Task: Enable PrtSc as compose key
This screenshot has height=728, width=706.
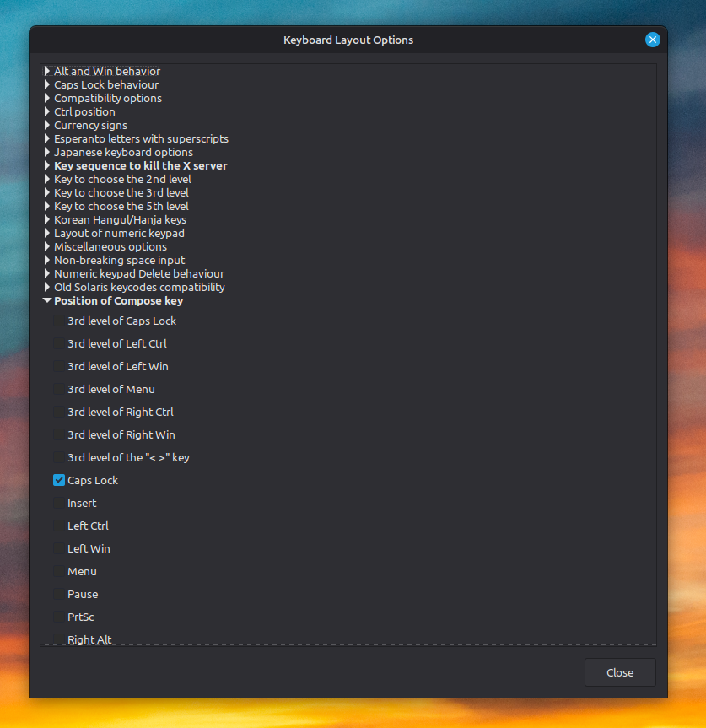Action: pos(58,616)
